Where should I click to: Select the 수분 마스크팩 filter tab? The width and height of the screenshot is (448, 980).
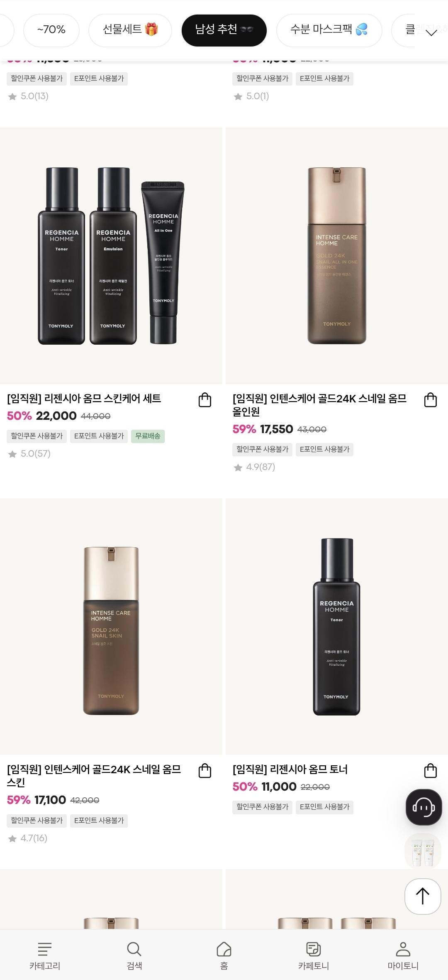pos(329,30)
